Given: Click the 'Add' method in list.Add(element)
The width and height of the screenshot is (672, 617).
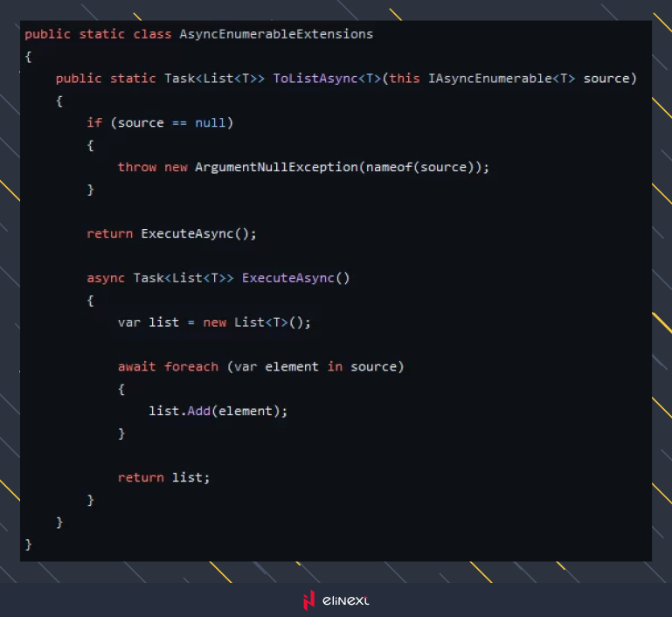Looking at the screenshot, I should click(x=198, y=411).
